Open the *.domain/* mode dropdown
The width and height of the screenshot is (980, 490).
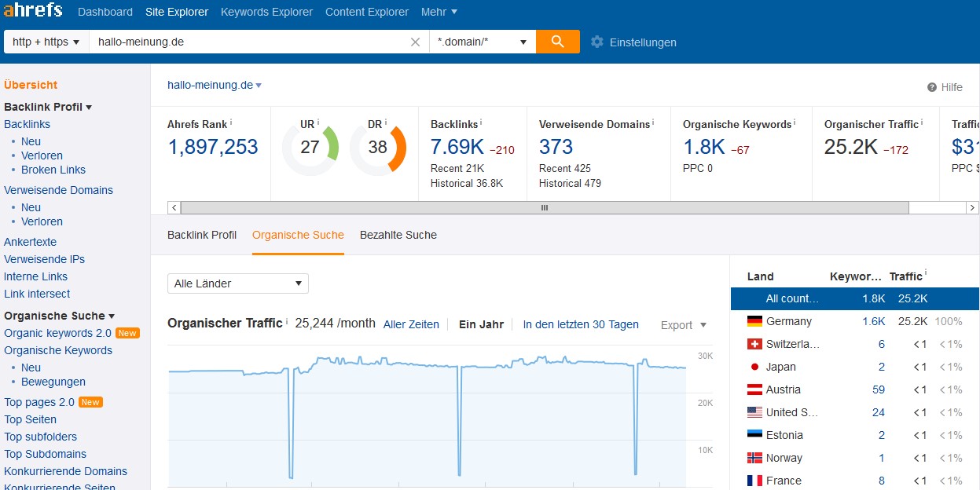[x=483, y=42]
